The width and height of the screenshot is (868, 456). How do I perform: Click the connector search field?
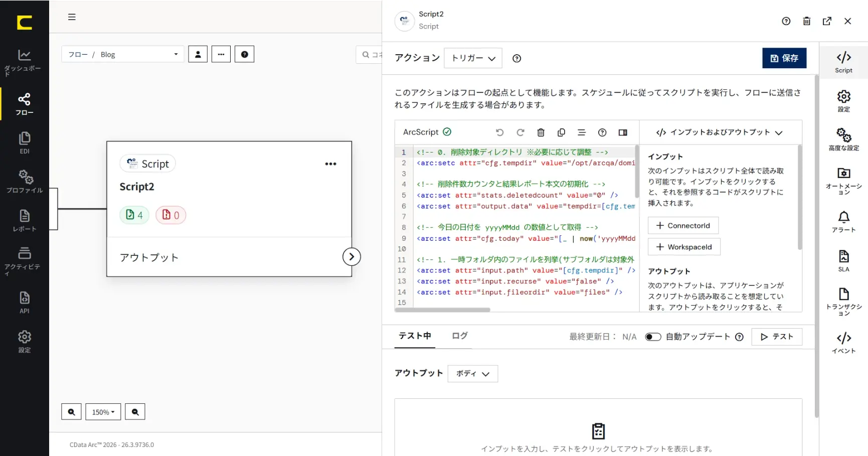click(x=370, y=55)
